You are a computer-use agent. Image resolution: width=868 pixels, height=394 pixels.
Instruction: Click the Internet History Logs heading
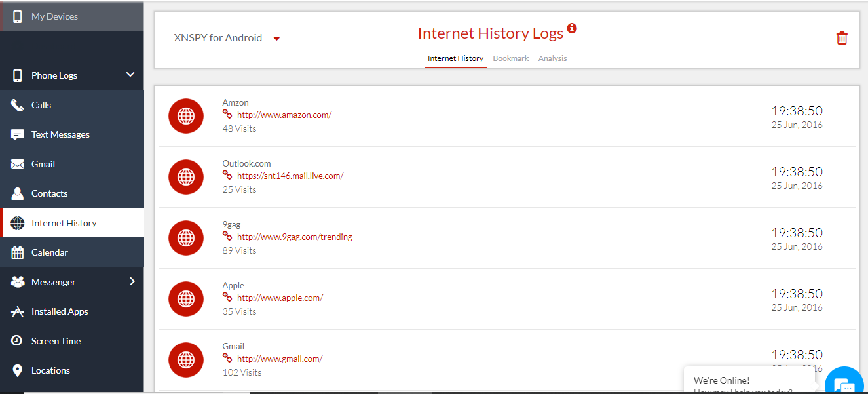click(x=491, y=33)
